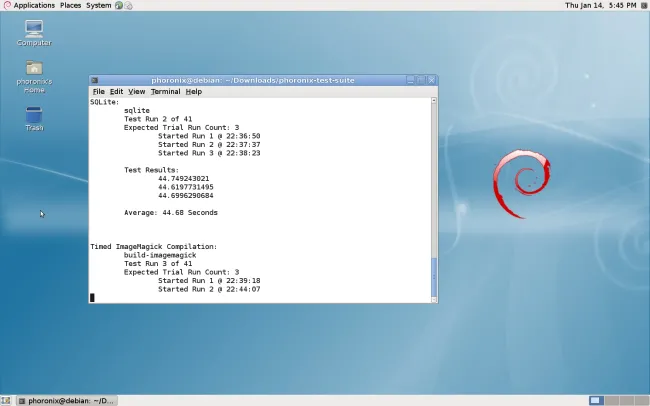Open the terminal File menu

click(98, 91)
